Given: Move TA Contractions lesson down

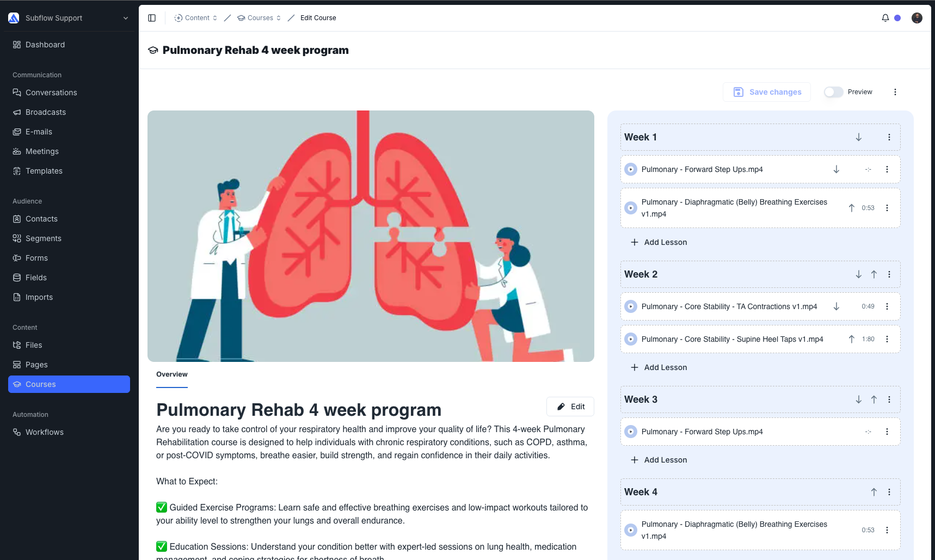Looking at the screenshot, I should tap(836, 306).
